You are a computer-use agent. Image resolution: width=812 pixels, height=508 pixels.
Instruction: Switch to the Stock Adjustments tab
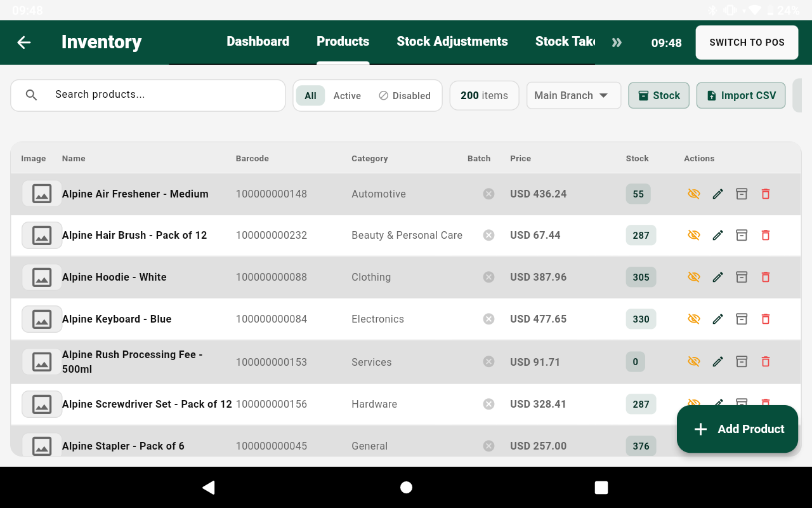coord(452,41)
